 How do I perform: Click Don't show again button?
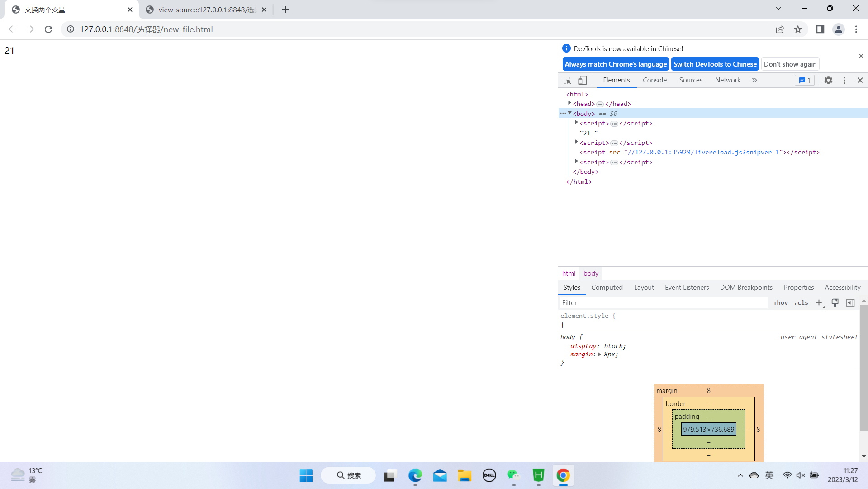790,64
